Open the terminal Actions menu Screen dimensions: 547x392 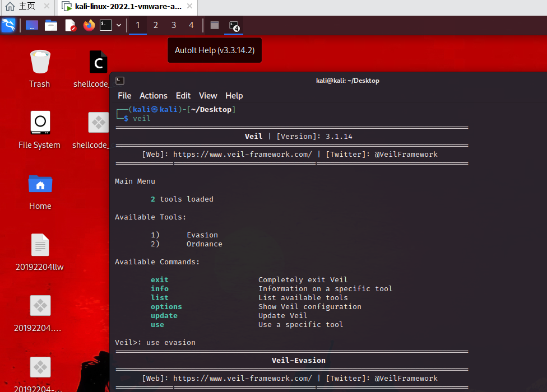click(154, 95)
